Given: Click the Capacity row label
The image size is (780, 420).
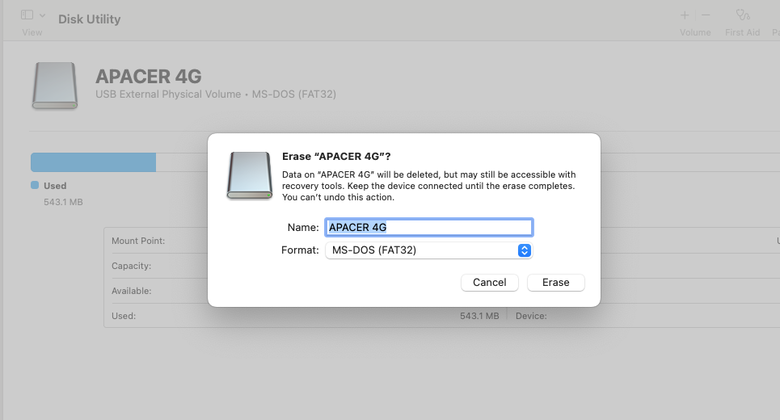Looking at the screenshot, I should tap(131, 266).
